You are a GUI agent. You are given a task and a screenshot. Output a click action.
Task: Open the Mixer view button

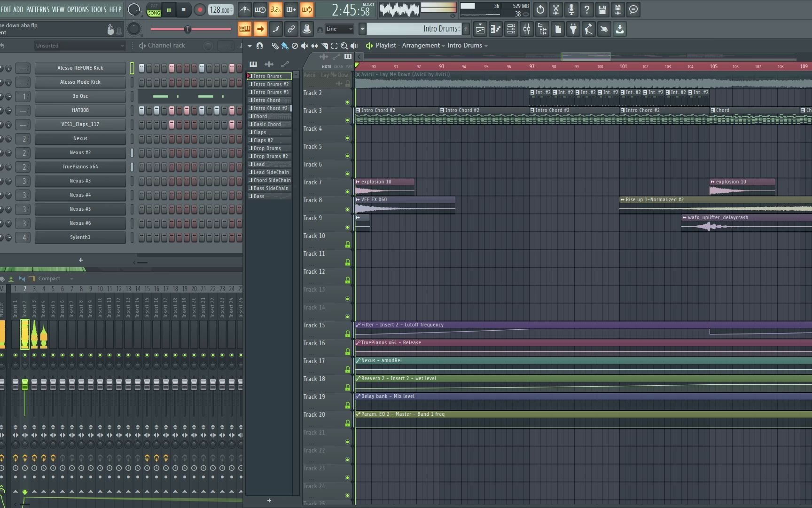(x=527, y=29)
